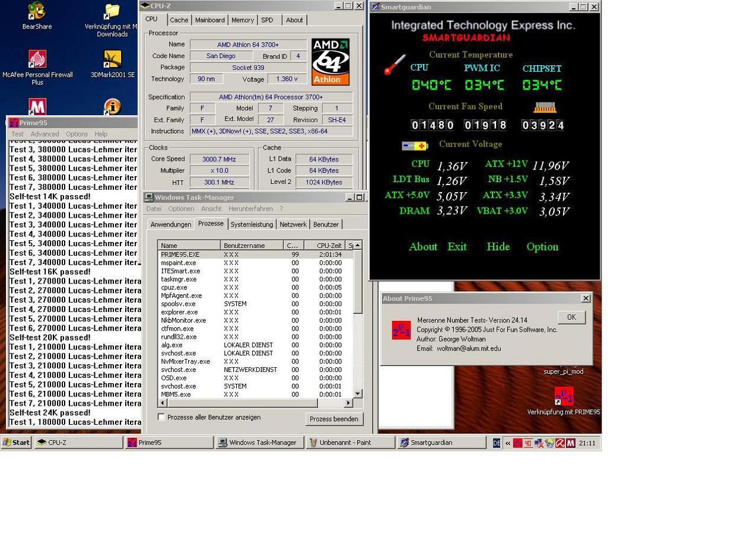Click the Prime95 tray icon
Image resolution: width=747 pixels, height=560 pixels.
[x=517, y=443]
